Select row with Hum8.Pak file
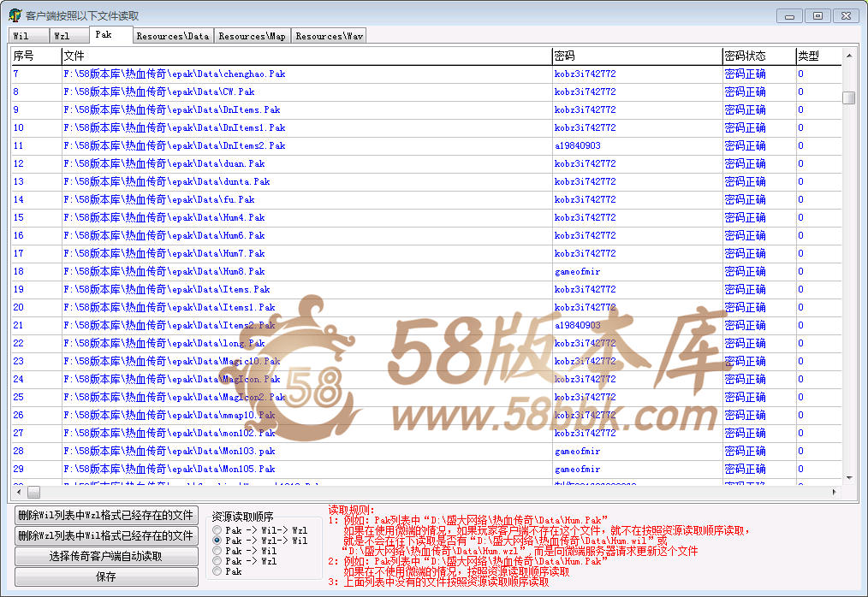The height and width of the screenshot is (597, 868). [426, 272]
